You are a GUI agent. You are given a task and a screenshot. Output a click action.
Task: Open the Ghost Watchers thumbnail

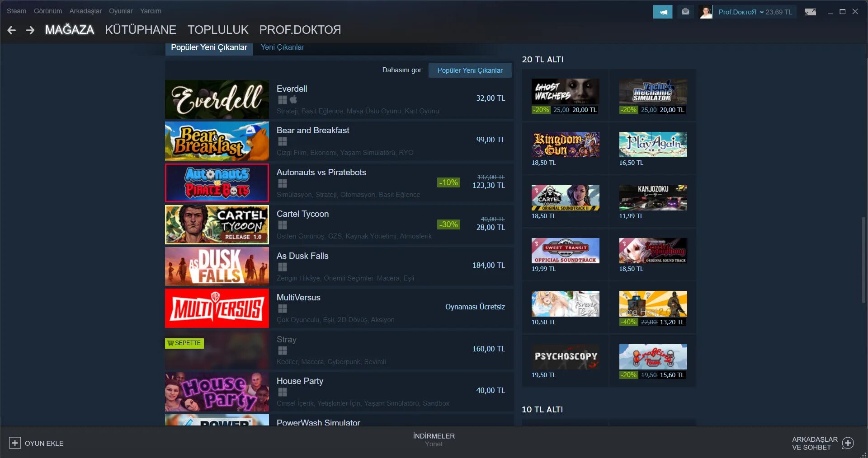[x=565, y=91]
